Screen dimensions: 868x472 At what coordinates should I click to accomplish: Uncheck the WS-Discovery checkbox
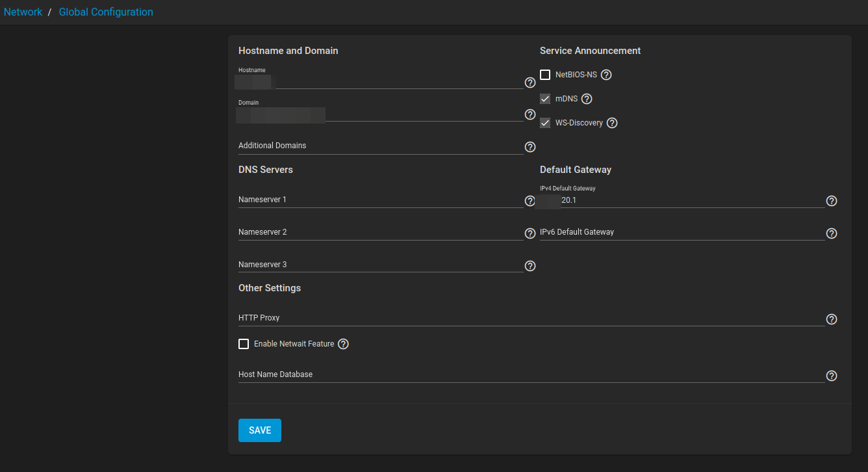[x=545, y=123]
